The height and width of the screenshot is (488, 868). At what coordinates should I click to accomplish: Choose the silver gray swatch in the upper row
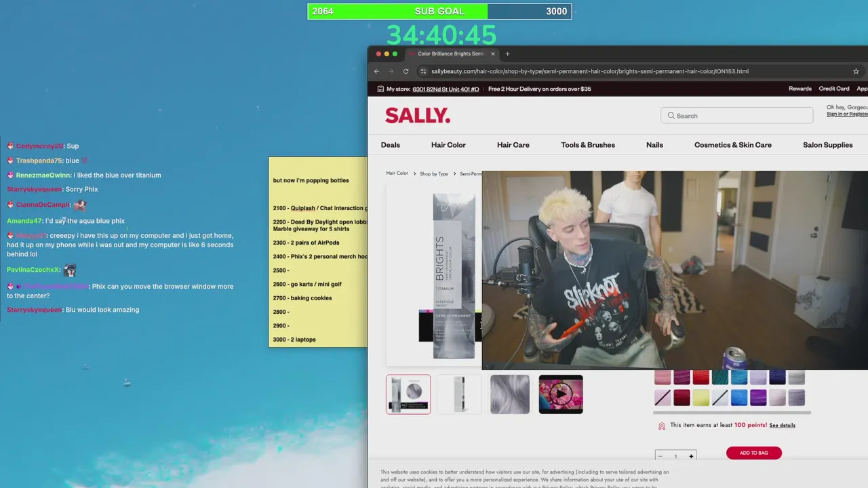797,377
